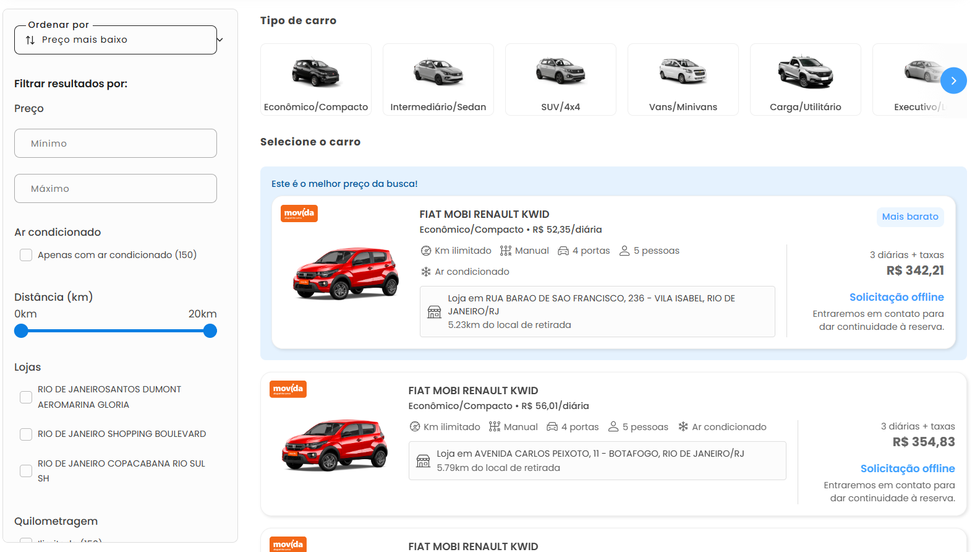Select Econômico/Compacto car type
Viewport: 980px width, 552px height.
(x=316, y=79)
